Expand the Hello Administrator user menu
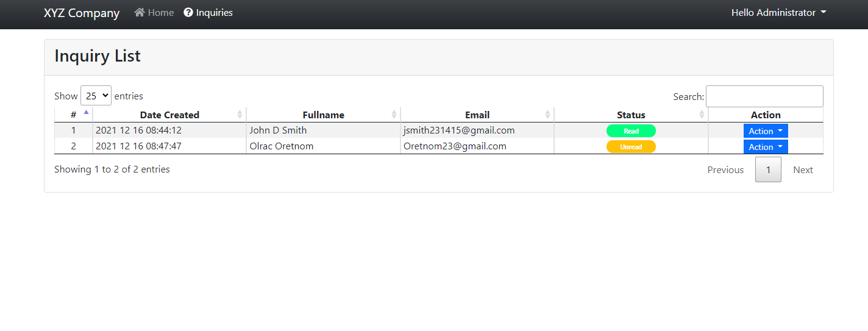This screenshot has height=331, width=868. point(779,12)
